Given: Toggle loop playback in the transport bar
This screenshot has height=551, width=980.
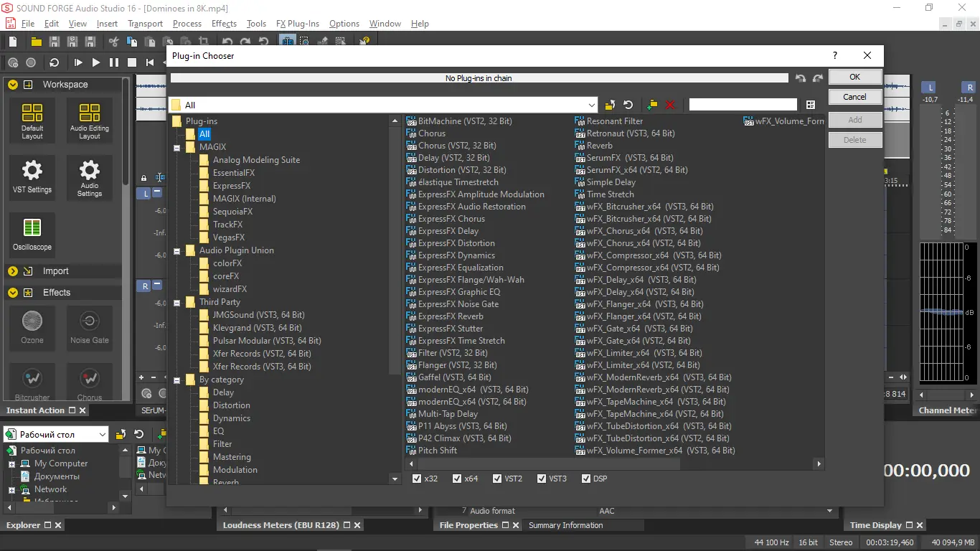Looking at the screenshot, I should tap(55, 63).
